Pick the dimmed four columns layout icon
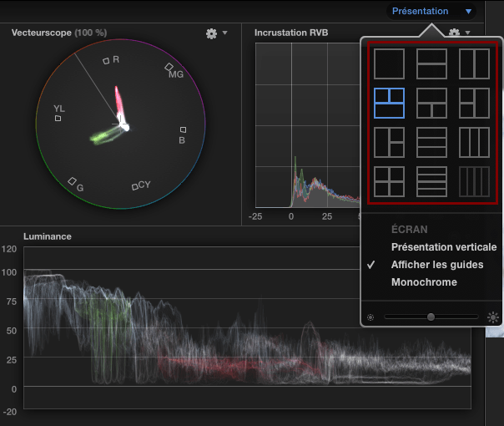The width and height of the screenshot is (504, 426). point(474,181)
